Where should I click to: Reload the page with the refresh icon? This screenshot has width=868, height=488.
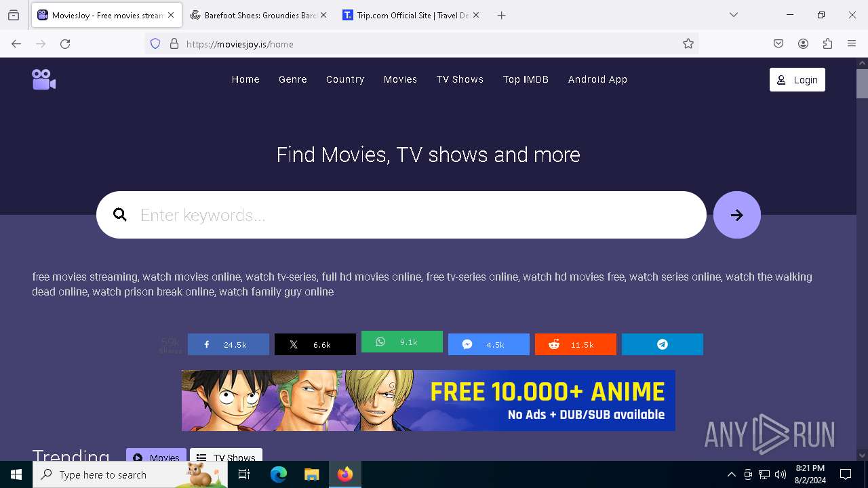[65, 44]
